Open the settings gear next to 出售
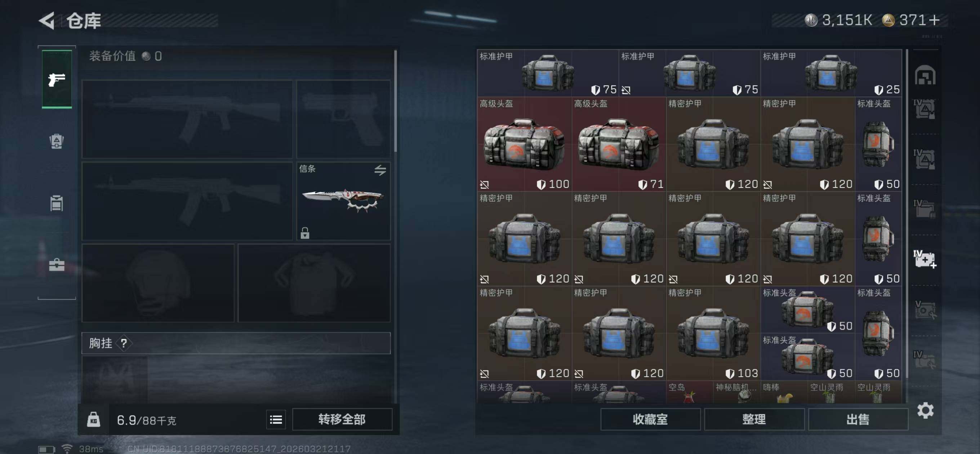Image resolution: width=980 pixels, height=454 pixels. tap(925, 410)
